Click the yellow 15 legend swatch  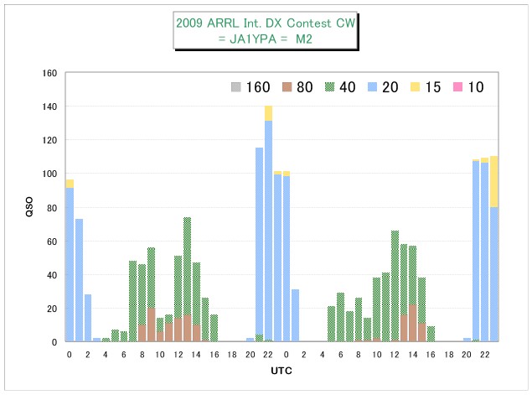pyautogui.click(x=415, y=87)
